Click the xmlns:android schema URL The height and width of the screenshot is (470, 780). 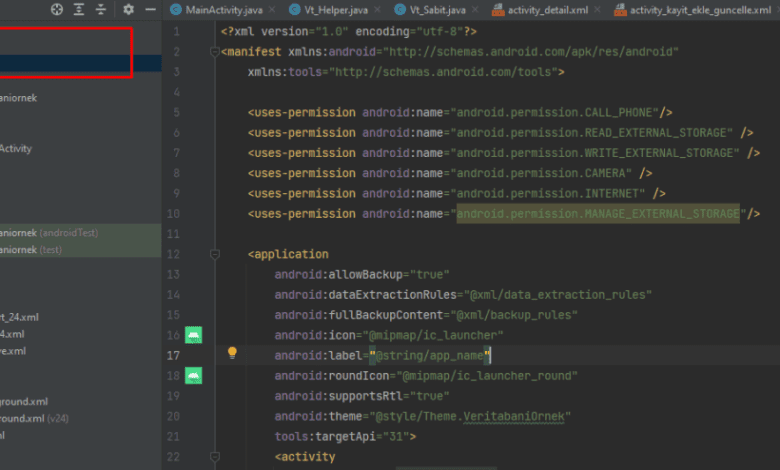click(x=530, y=52)
